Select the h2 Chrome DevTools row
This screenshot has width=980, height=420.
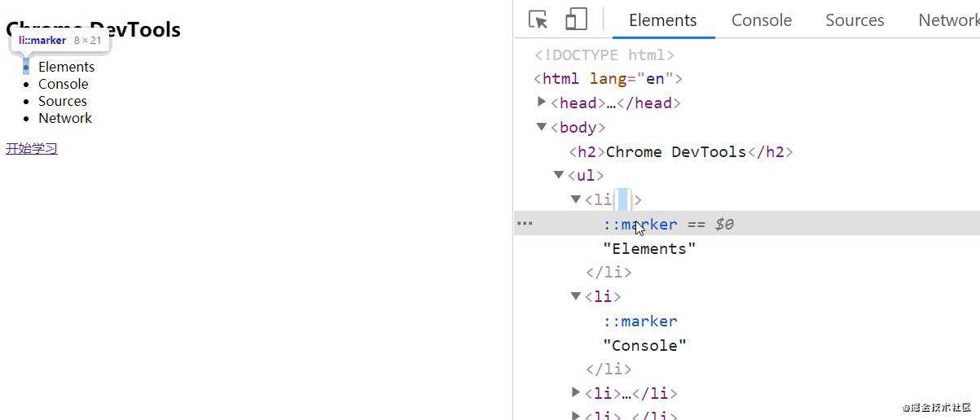[x=681, y=151]
